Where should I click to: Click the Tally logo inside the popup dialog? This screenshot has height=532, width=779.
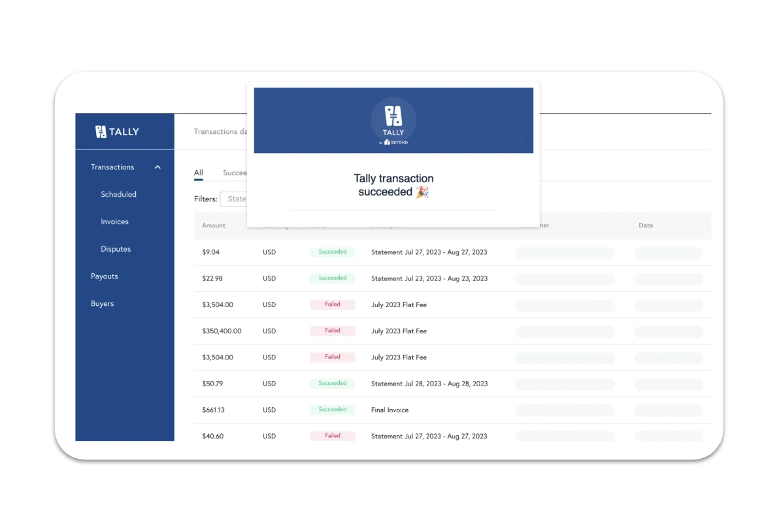click(393, 119)
